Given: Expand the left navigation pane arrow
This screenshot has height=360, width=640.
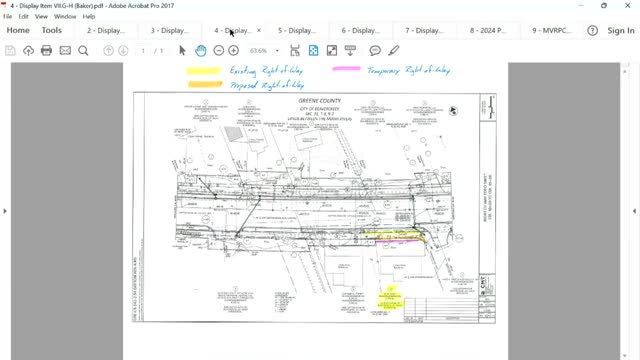Looking at the screenshot, I should (5, 211).
